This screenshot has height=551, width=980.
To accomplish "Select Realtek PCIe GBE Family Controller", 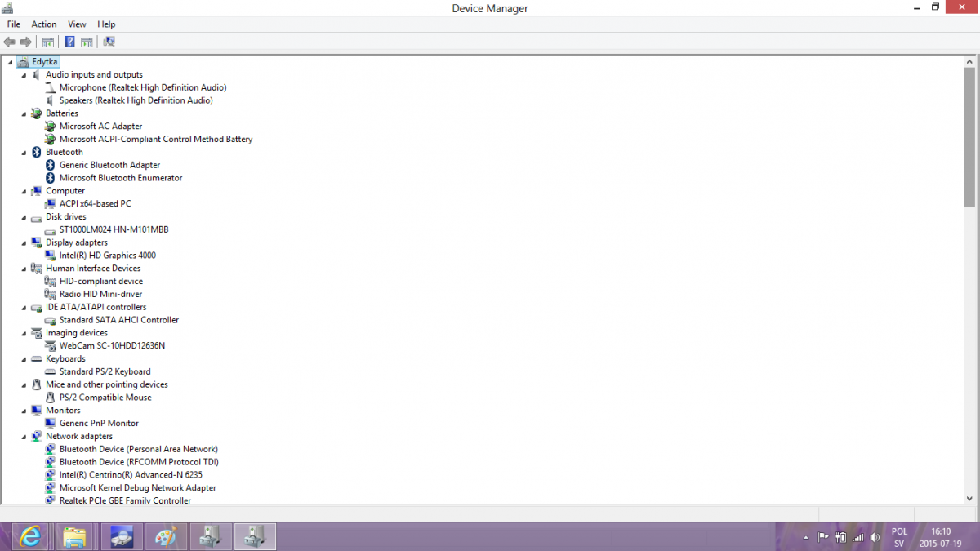I will click(125, 500).
